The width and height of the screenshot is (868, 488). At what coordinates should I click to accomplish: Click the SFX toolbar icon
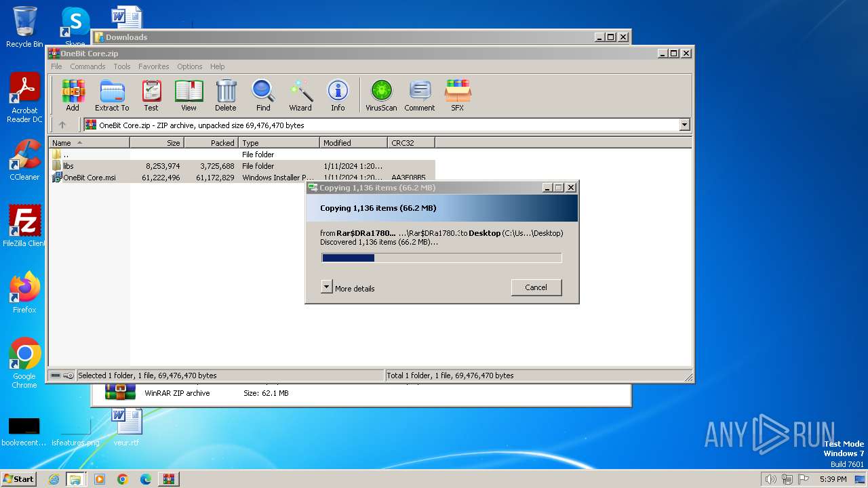point(458,96)
